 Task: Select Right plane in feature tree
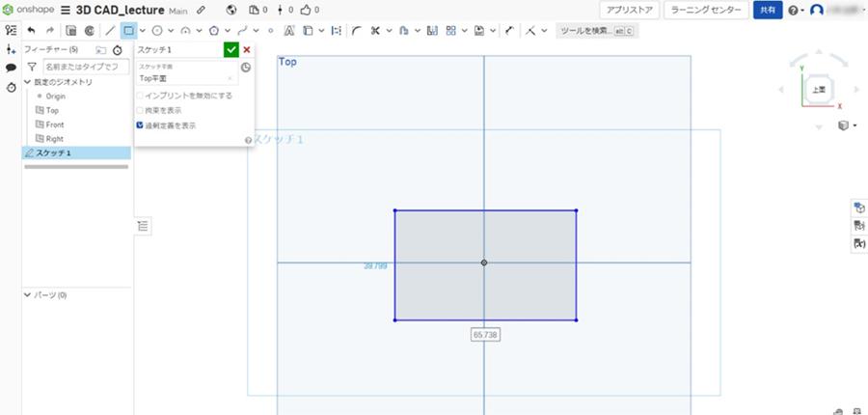point(54,139)
